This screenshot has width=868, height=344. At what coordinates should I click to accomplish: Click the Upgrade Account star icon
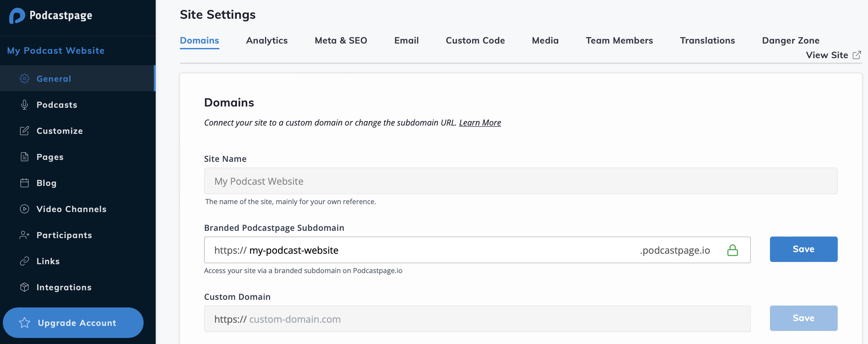click(x=24, y=322)
